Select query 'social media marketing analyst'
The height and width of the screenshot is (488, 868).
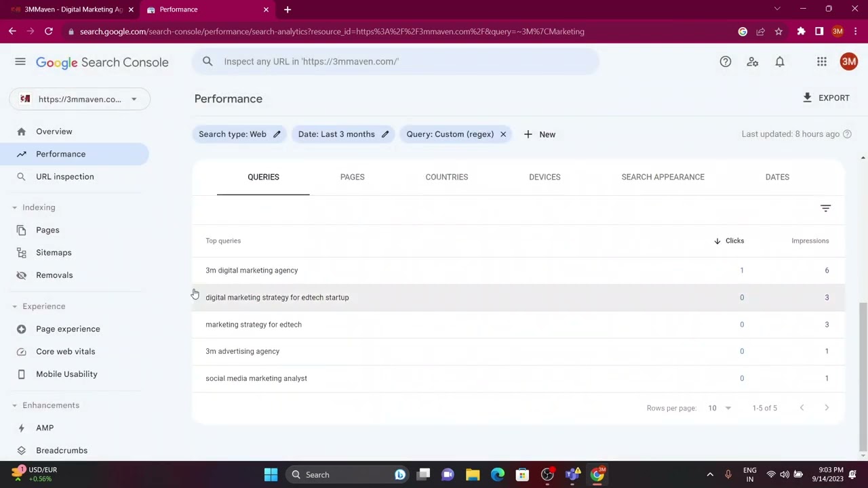click(x=518, y=378)
